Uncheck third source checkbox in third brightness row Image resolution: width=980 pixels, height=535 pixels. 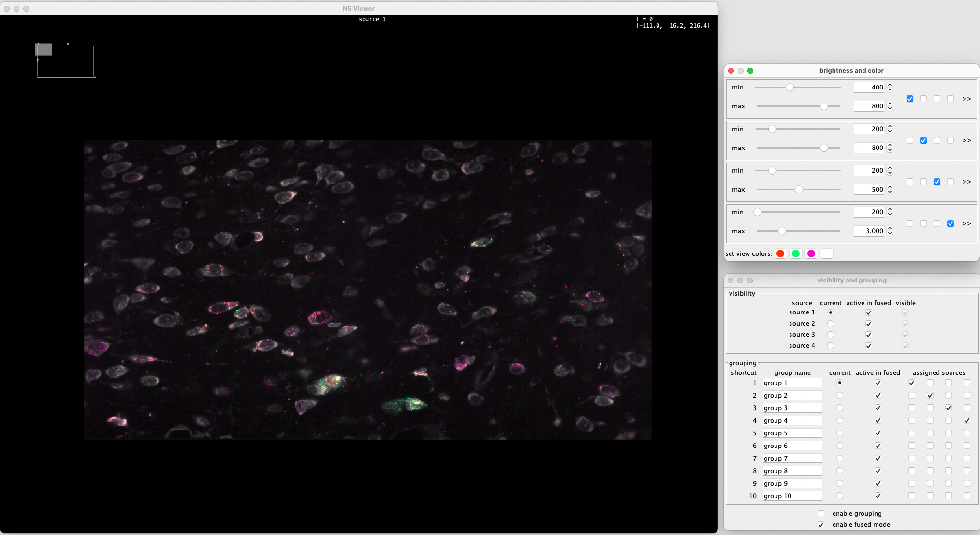tap(937, 182)
